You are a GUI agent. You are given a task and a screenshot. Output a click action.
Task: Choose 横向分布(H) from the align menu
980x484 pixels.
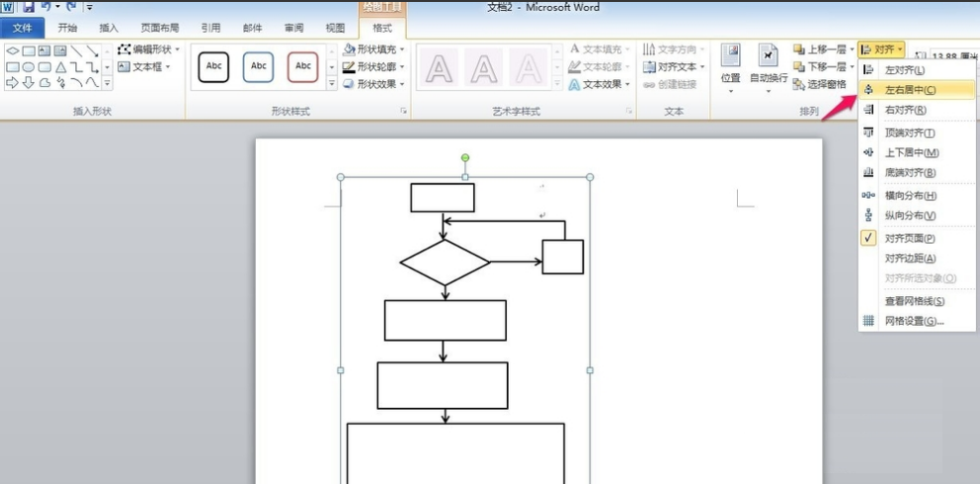917,196
